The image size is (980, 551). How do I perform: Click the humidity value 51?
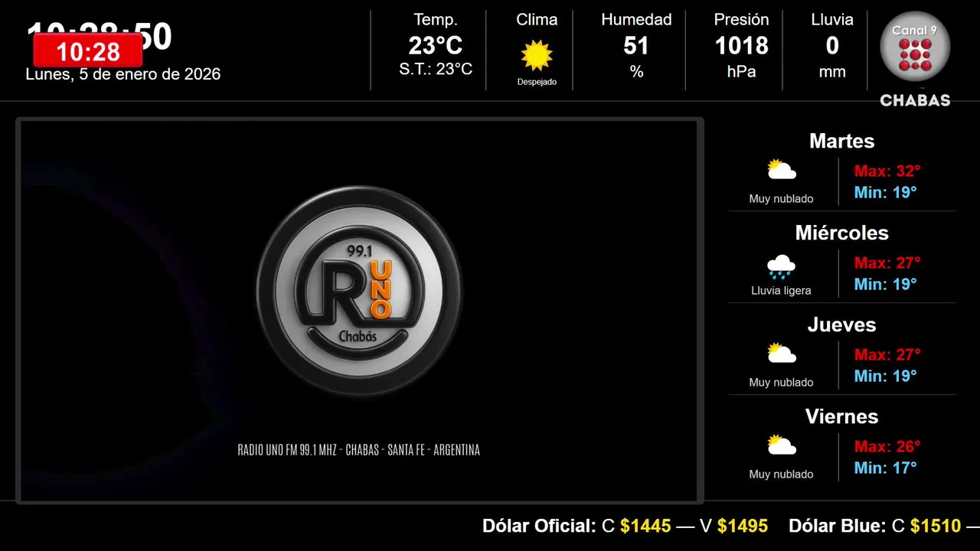(636, 46)
